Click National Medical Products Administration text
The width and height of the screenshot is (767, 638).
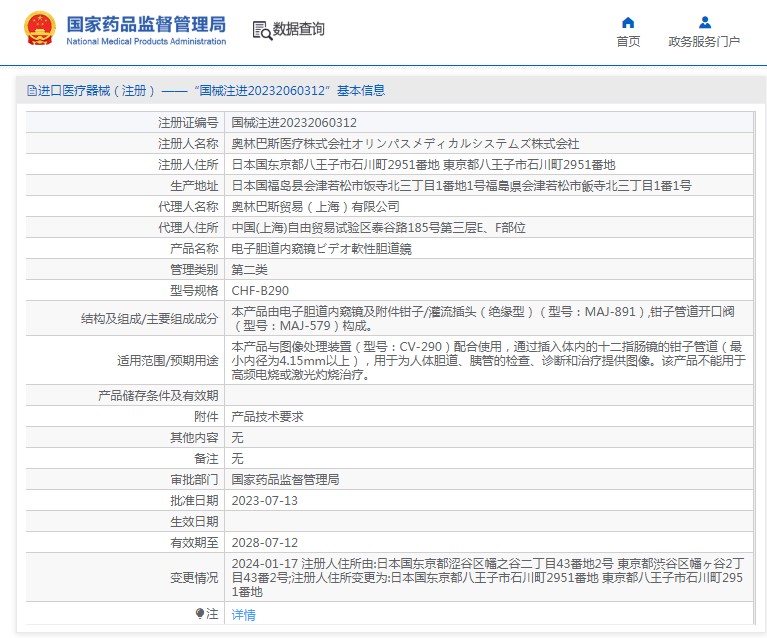click(x=146, y=42)
